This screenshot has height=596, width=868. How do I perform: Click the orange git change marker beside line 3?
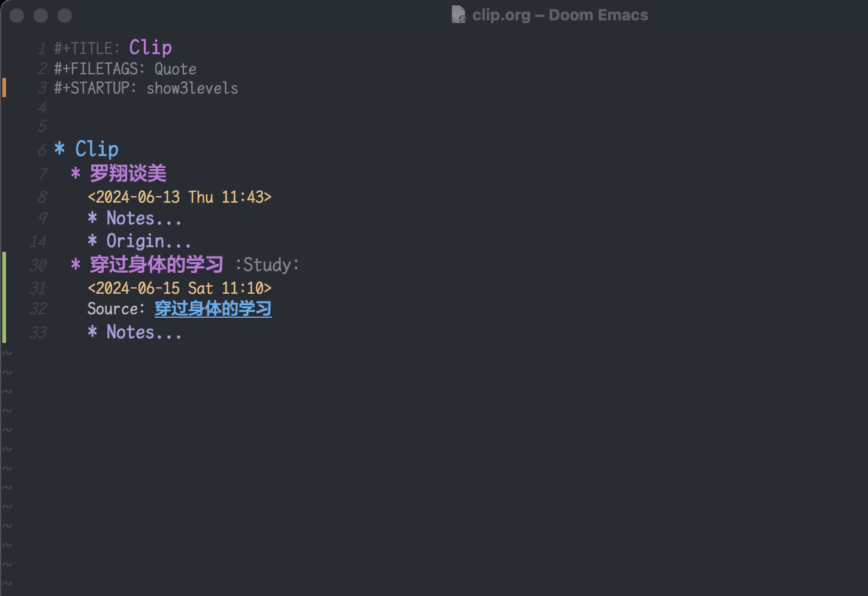(4, 88)
